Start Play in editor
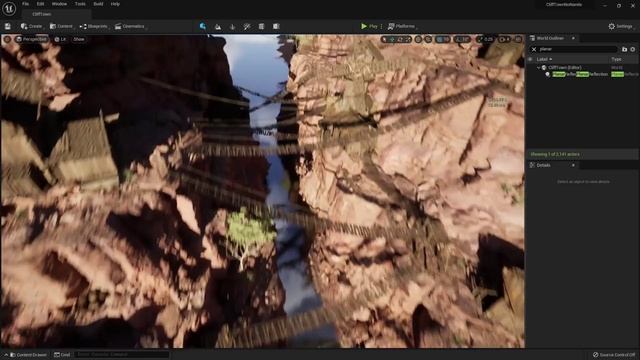This screenshot has width=640, height=360. point(369,26)
